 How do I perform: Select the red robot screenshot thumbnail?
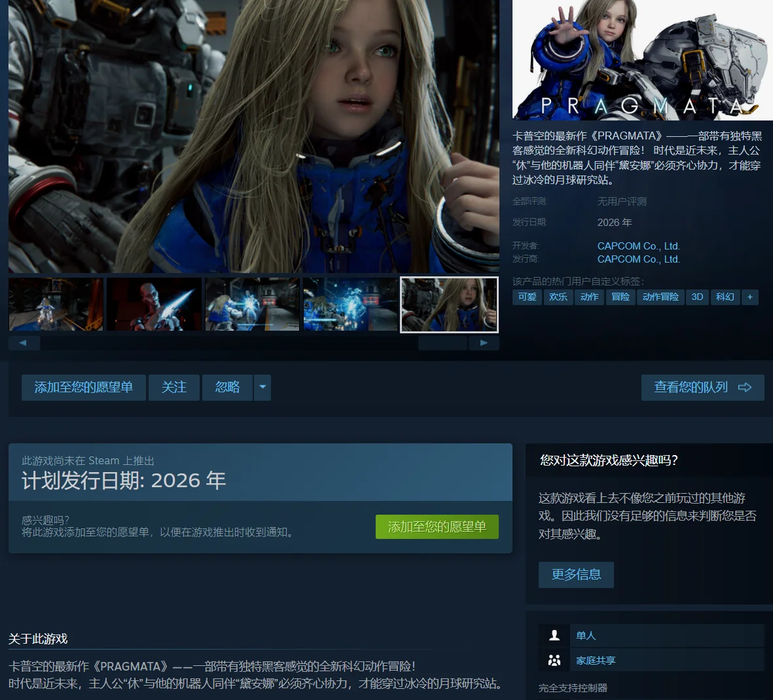click(x=154, y=304)
